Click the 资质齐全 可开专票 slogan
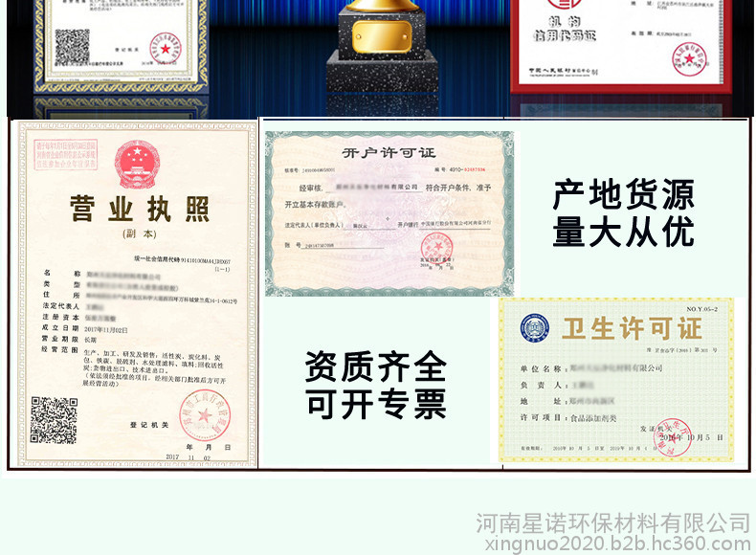Image resolution: width=756 pixels, height=555 pixels. (375, 384)
